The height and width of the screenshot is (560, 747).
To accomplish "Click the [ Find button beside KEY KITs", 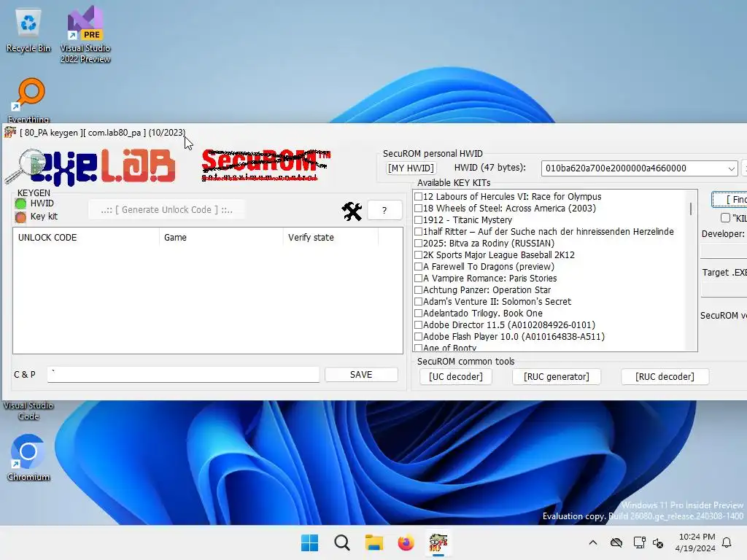I will [x=729, y=200].
